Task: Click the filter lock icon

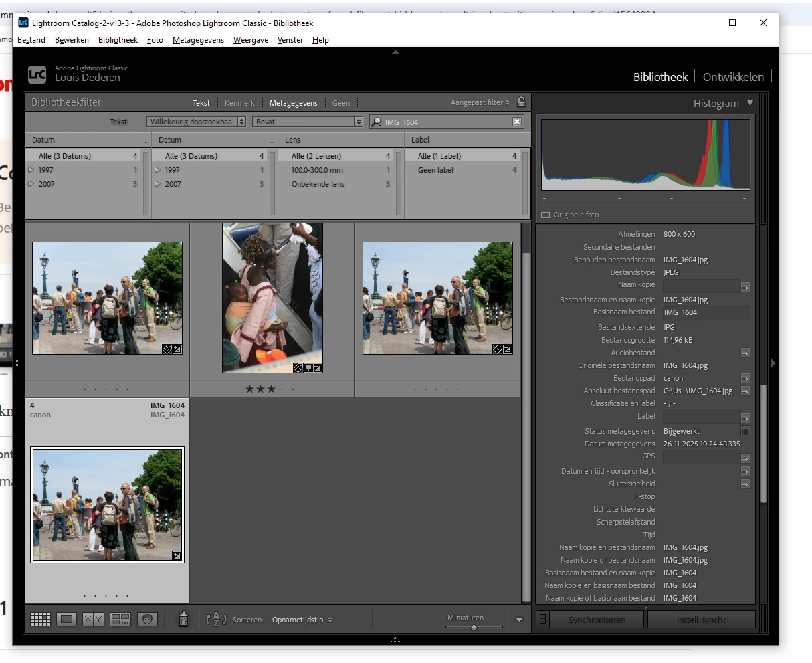Action: [522, 102]
